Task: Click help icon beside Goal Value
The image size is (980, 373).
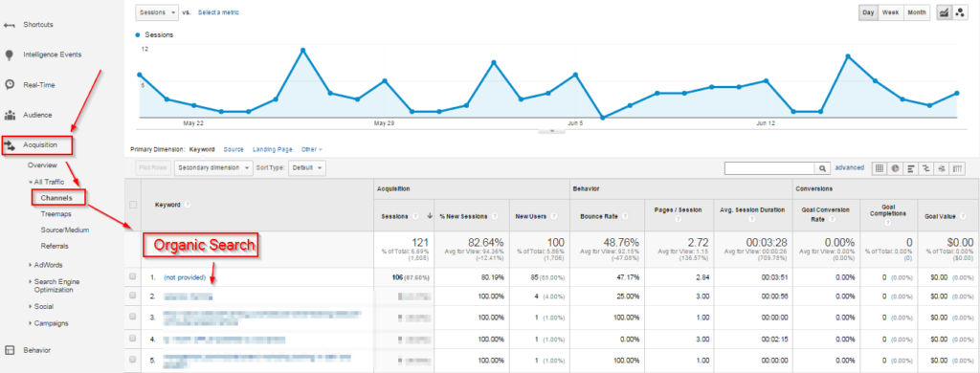Action: [962, 216]
